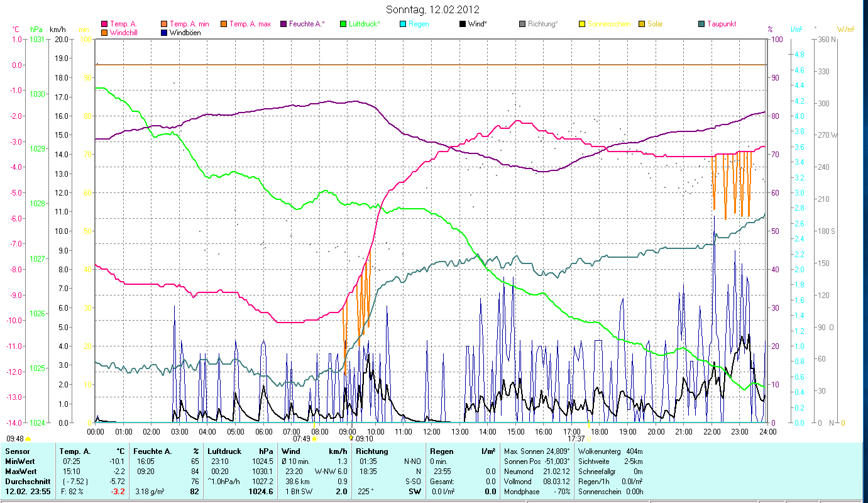
Task: Click the dark blue Windböen legend square
Action: coord(164,33)
